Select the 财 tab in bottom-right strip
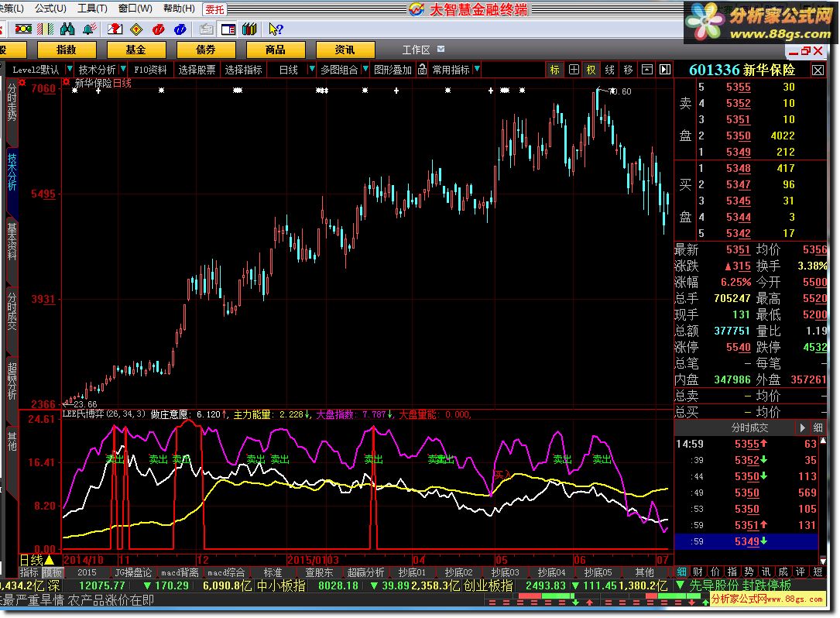 698,572
